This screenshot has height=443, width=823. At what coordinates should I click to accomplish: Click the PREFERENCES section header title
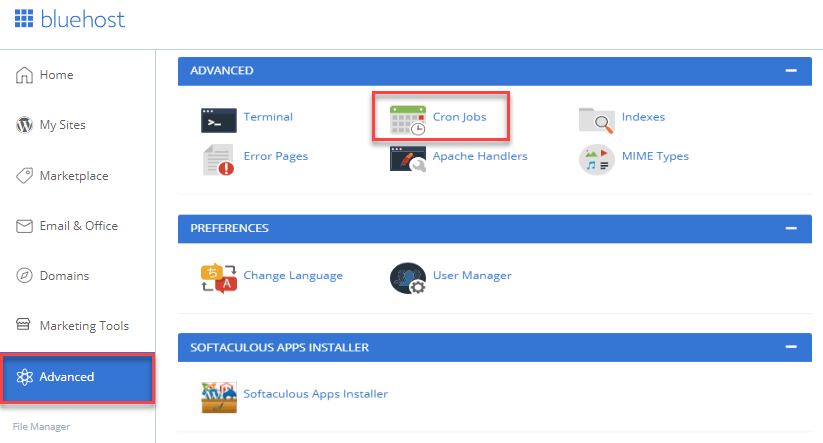(x=229, y=228)
